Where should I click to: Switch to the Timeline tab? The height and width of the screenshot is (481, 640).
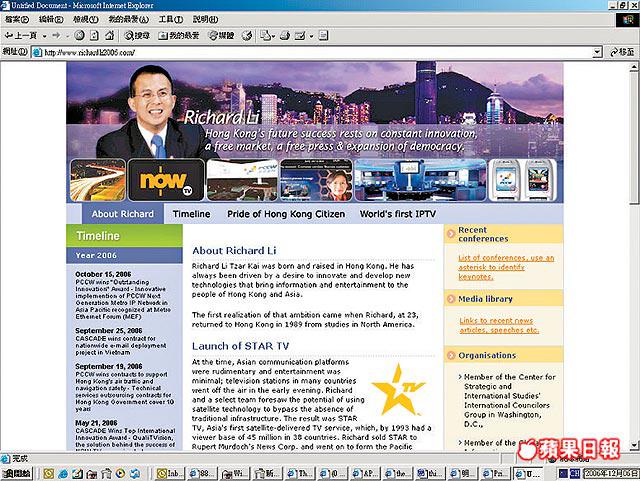click(x=191, y=214)
